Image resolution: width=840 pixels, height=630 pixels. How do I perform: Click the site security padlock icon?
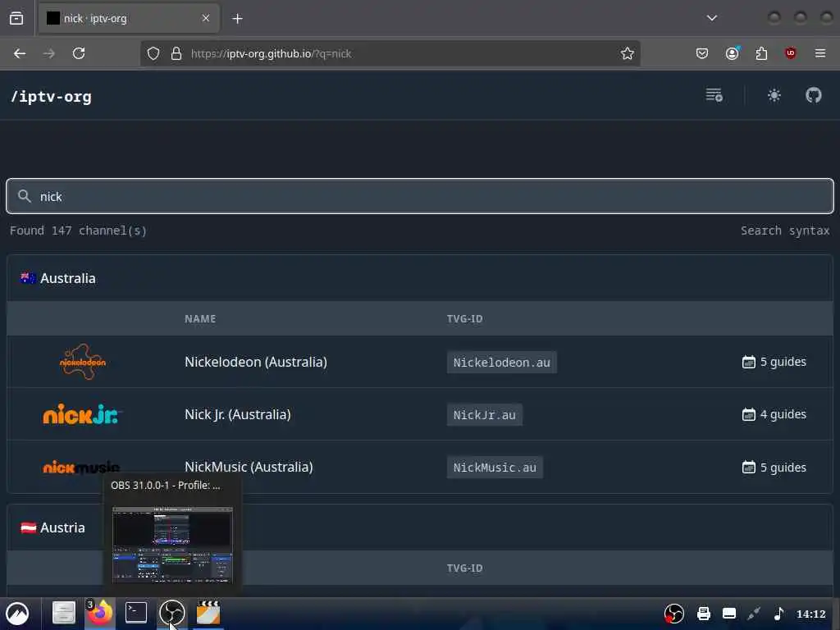click(x=176, y=53)
